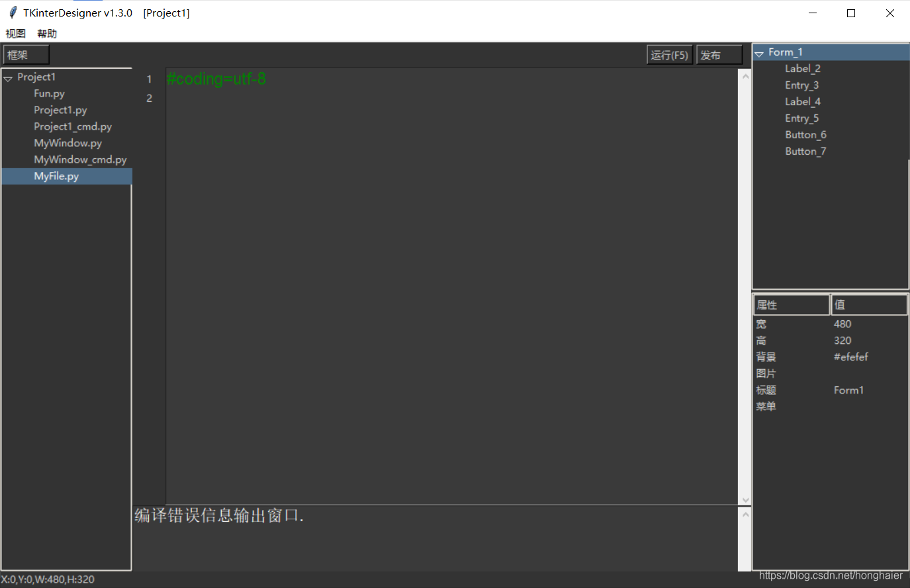Minimize the TKinterDesigner window

point(813,13)
